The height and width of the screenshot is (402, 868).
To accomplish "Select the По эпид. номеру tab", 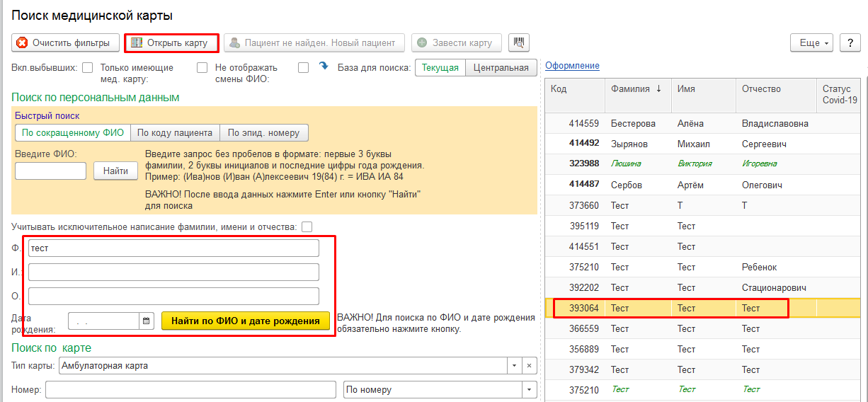I will coord(263,132).
